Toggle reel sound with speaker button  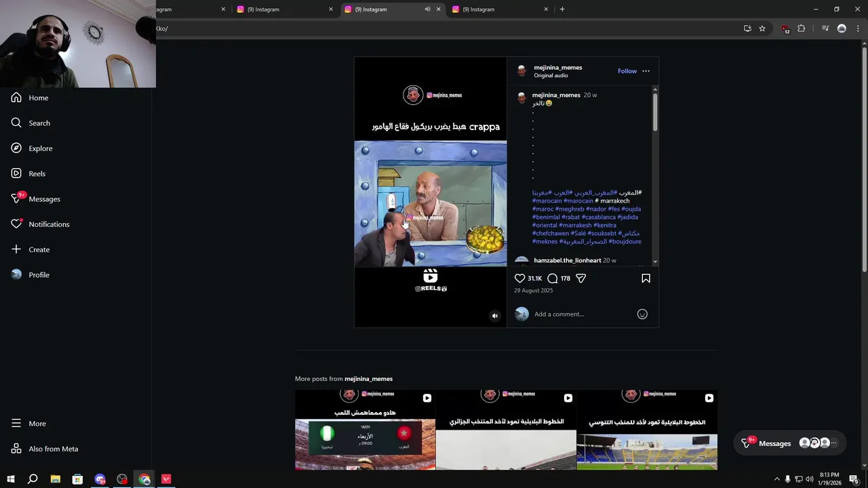pos(494,315)
